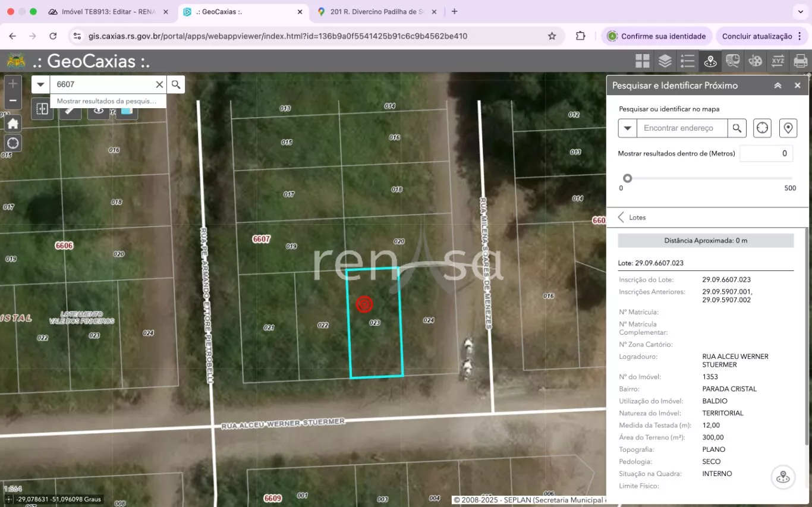
Task: Activate the Swipe tool on the map
Action: [42, 109]
